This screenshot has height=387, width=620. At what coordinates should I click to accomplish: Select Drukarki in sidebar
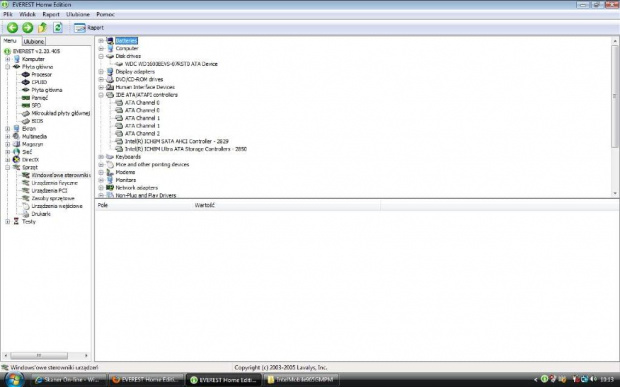[41, 214]
